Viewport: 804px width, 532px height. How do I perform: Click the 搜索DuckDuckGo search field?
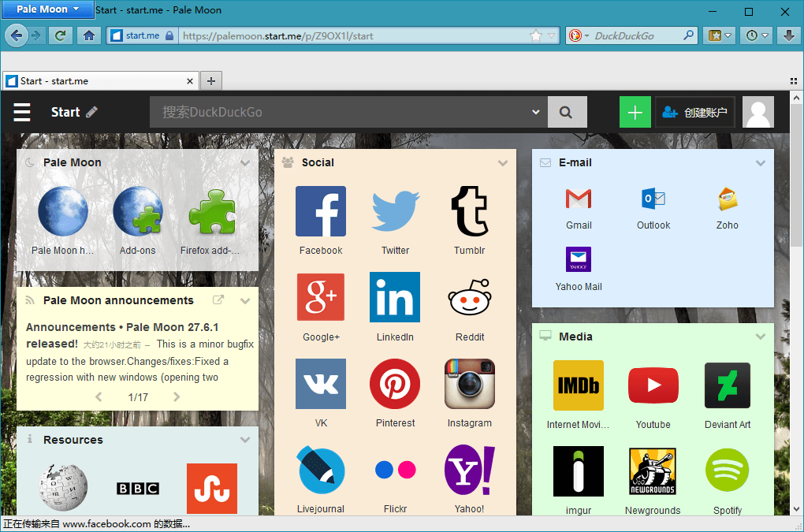[x=339, y=112]
